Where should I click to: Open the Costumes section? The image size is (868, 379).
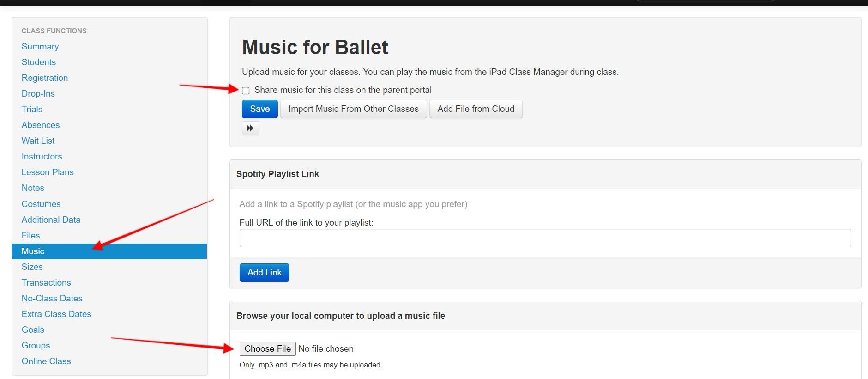pyautogui.click(x=41, y=204)
